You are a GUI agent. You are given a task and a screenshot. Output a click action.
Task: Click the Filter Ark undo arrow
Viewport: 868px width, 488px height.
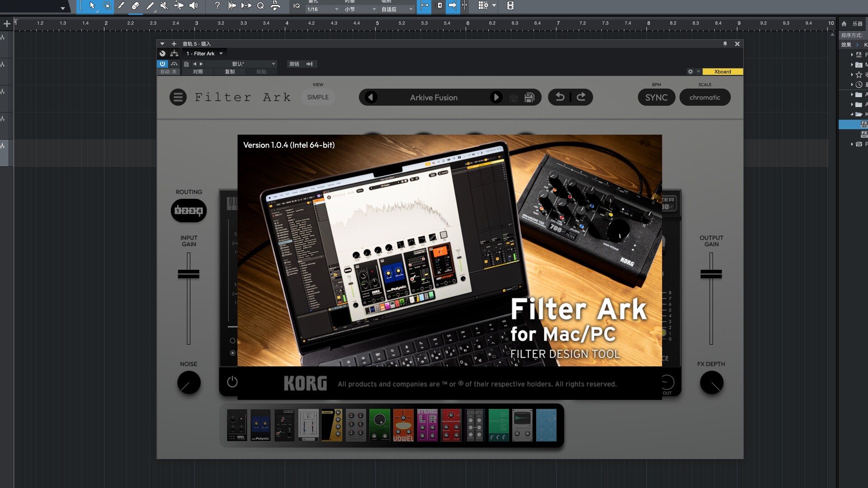click(560, 97)
